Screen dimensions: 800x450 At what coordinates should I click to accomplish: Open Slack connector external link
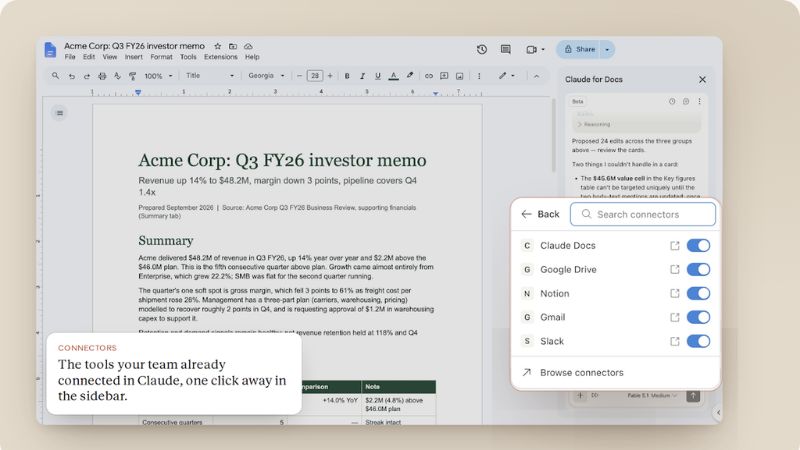(x=674, y=341)
